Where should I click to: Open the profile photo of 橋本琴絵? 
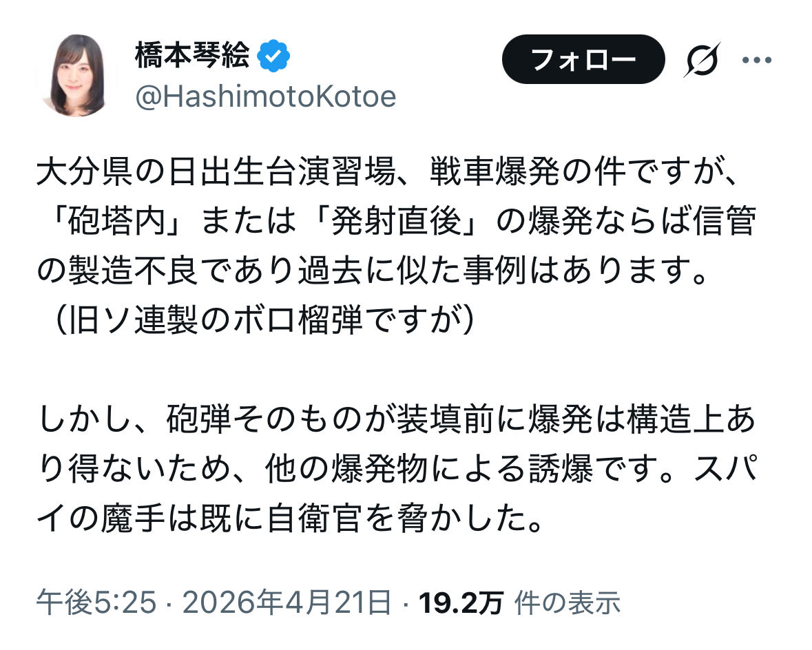(x=72, y=75)
